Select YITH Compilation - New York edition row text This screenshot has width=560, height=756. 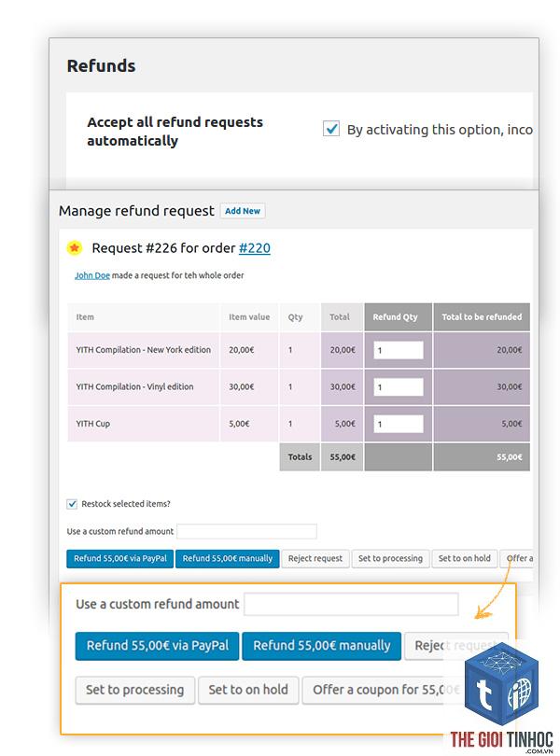click(143, 350)
